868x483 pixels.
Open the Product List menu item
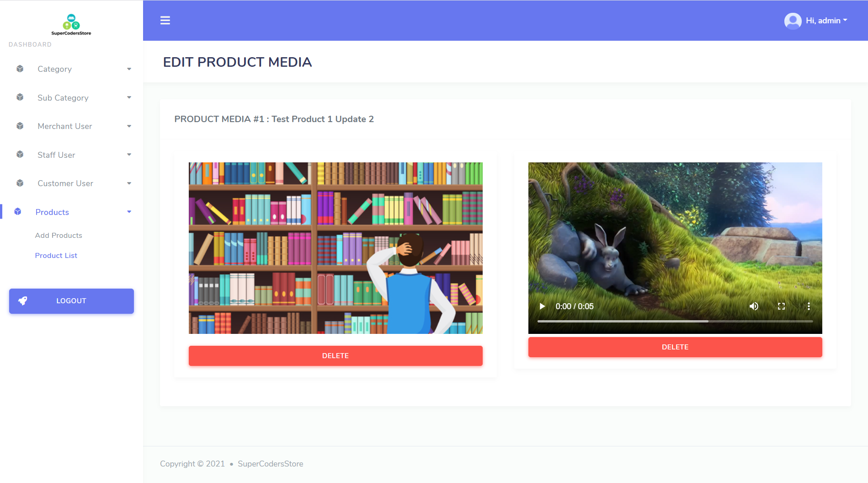[56, 255]
